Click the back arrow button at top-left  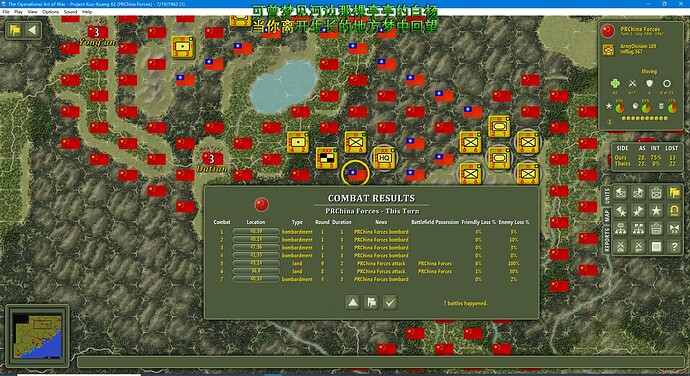pos(32,30)
